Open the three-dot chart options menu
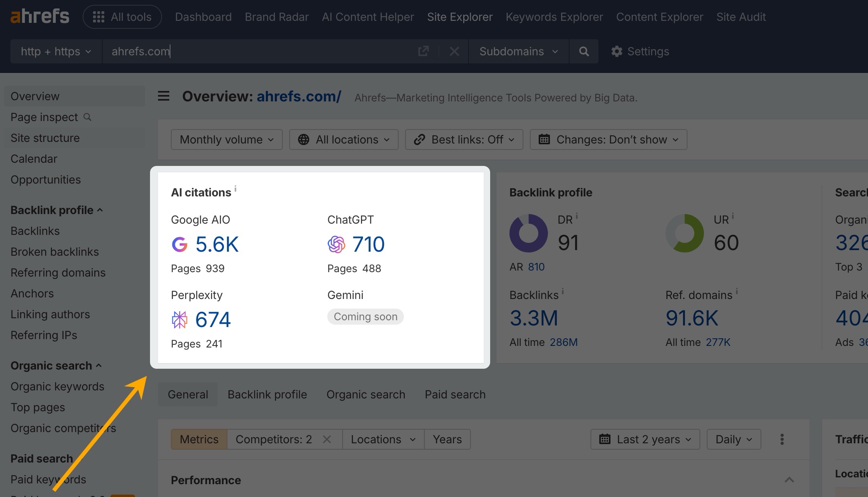The height and width of the screenshot is (497, 868). pos(782,439)
